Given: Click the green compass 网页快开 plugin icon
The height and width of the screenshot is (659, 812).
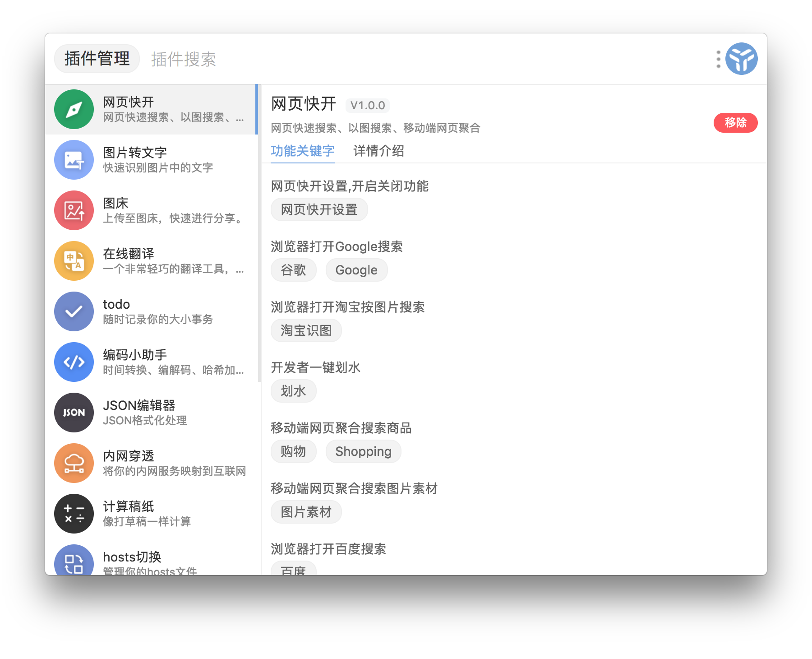Looking at the screenshot, I should pyautogui.click(x=74, y=109).
